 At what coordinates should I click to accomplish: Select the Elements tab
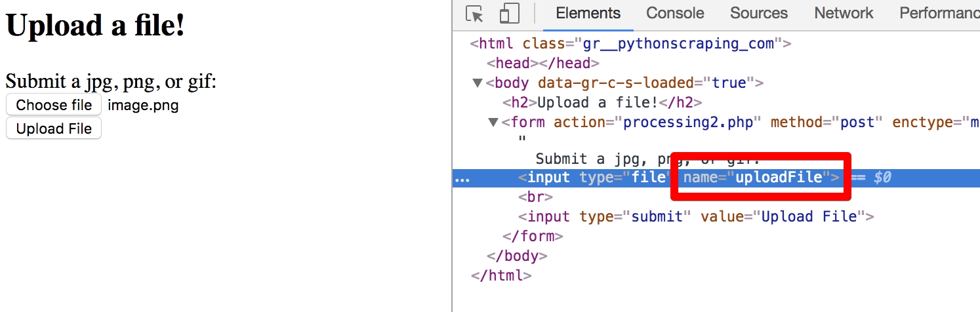click(x=588, y=13)
